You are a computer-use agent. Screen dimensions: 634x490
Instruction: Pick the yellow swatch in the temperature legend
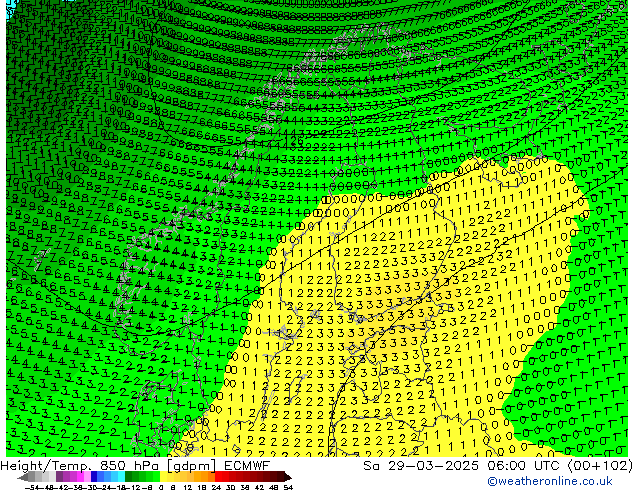click(x=163, y=477)
